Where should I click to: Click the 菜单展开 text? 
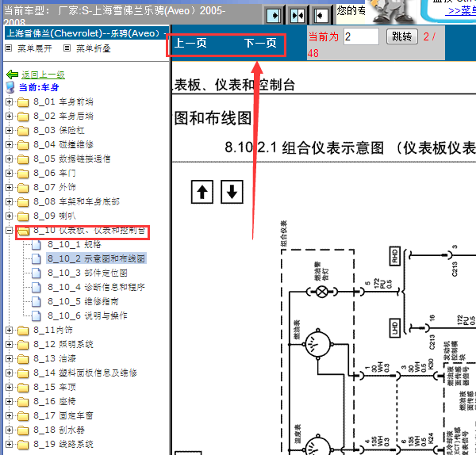[35, 48]
